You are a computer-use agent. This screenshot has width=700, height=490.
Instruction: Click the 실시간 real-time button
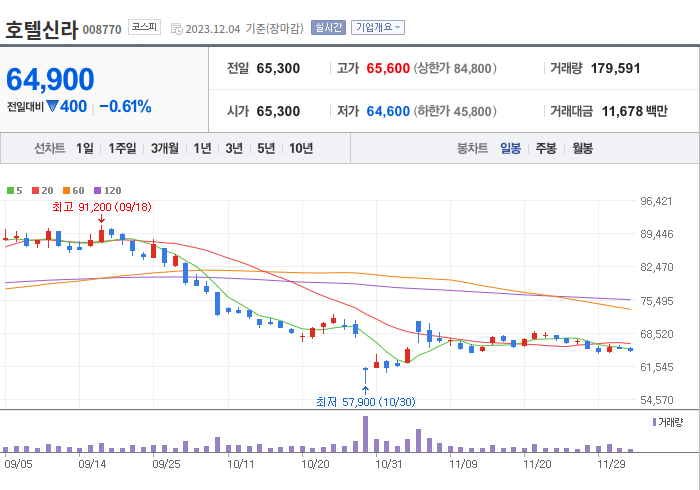click(x=328, y=27)
